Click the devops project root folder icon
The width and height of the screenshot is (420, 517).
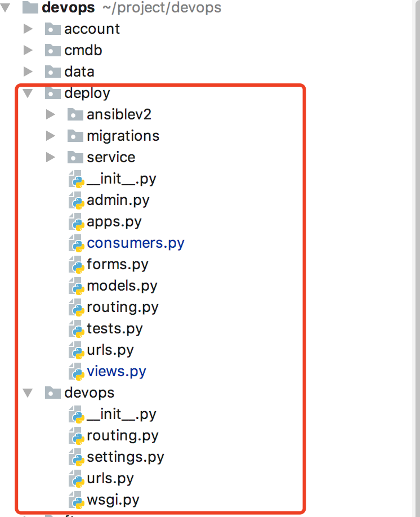pos(30,8)
